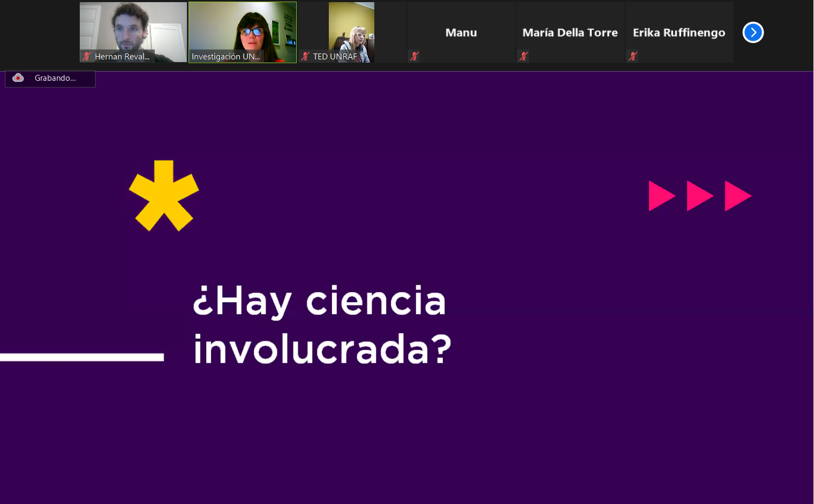814x504 pixels.
Task: Click Erika Ruffinengo's muted mic icon
Action: [632, 56]
